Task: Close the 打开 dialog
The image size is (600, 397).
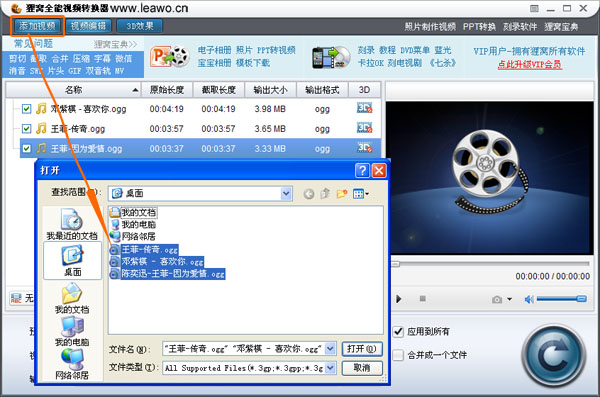Action: [x=379, y=170]
